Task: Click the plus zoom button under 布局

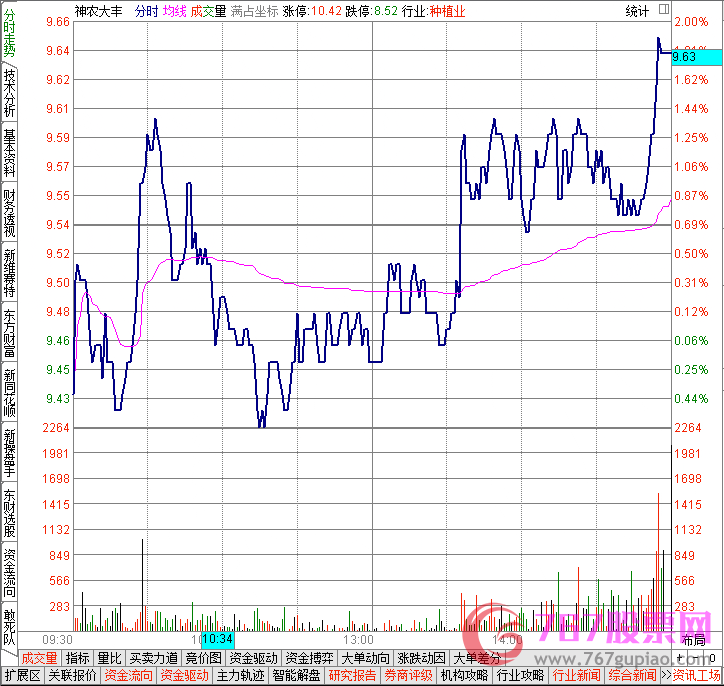Action: (680, 657)
